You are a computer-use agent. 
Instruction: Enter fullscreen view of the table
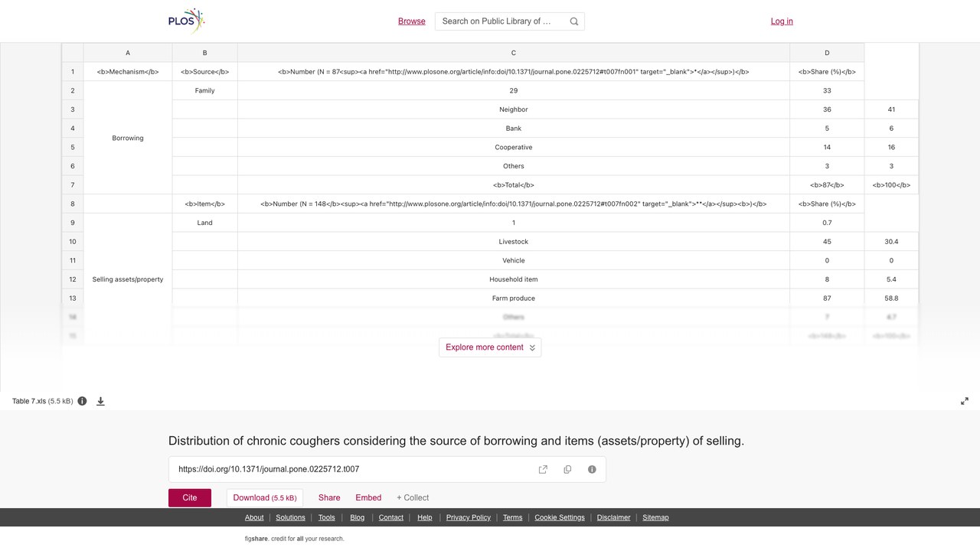coord(965,401)
